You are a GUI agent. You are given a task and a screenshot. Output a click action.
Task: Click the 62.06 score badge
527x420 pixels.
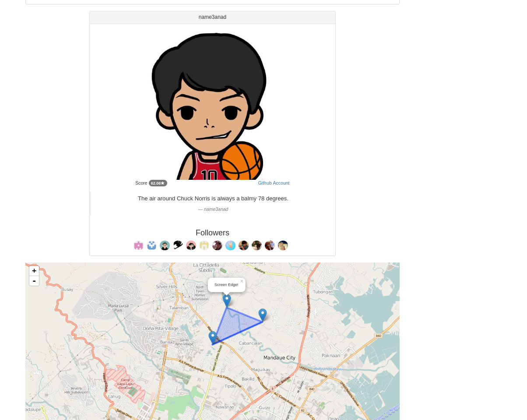pos(158,183)
